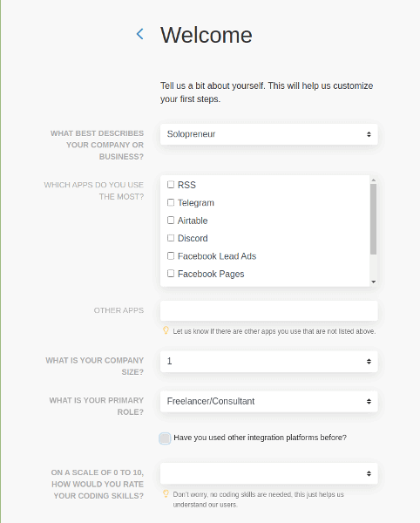
Task: Open the coding skills rating dropdown
Action: pyautogui.click(x=269, y=473)
